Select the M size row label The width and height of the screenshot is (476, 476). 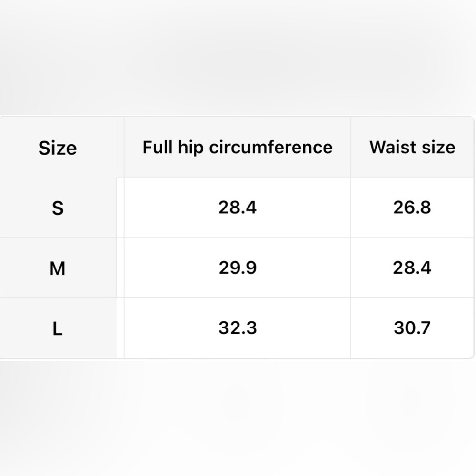tap(58, 268)
